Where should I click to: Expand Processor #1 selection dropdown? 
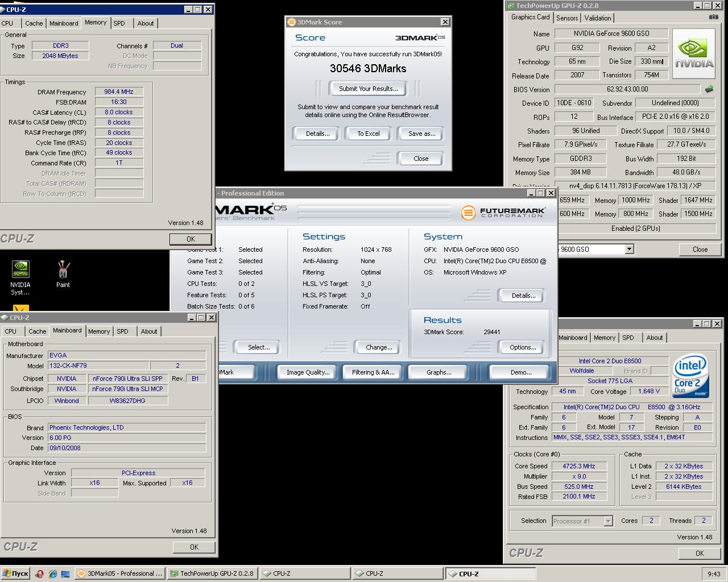[x=608, y=521]
